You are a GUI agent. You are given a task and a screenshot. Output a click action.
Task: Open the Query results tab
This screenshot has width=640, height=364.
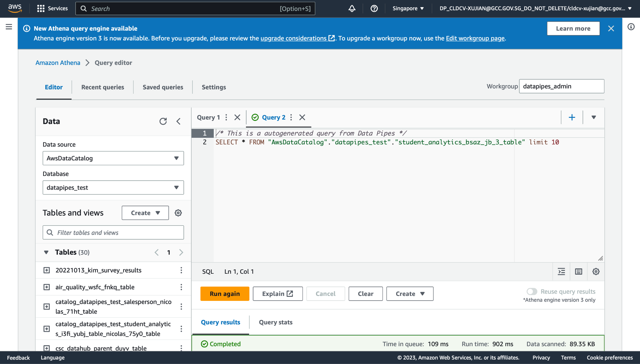[x=220, y=322]
